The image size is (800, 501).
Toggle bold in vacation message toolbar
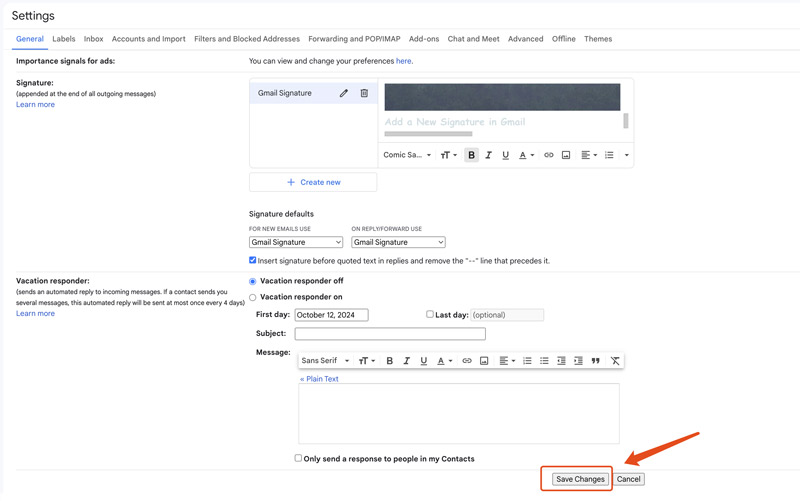tap(389, 361)
